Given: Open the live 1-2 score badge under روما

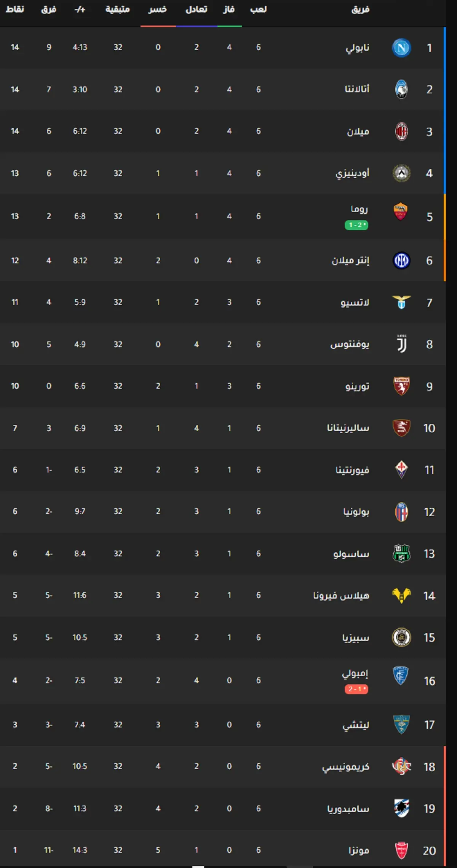Looking at the screenshot, I should point(356,225).
